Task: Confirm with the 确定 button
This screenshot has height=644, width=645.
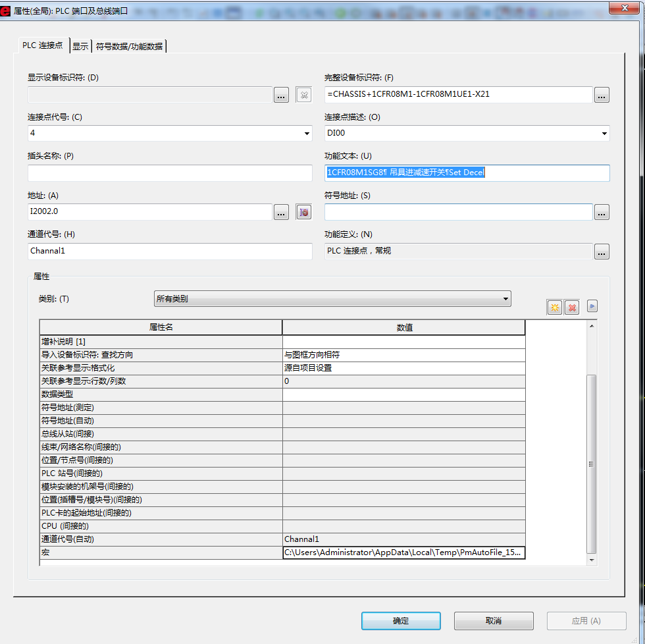Action: pos(401,621)
